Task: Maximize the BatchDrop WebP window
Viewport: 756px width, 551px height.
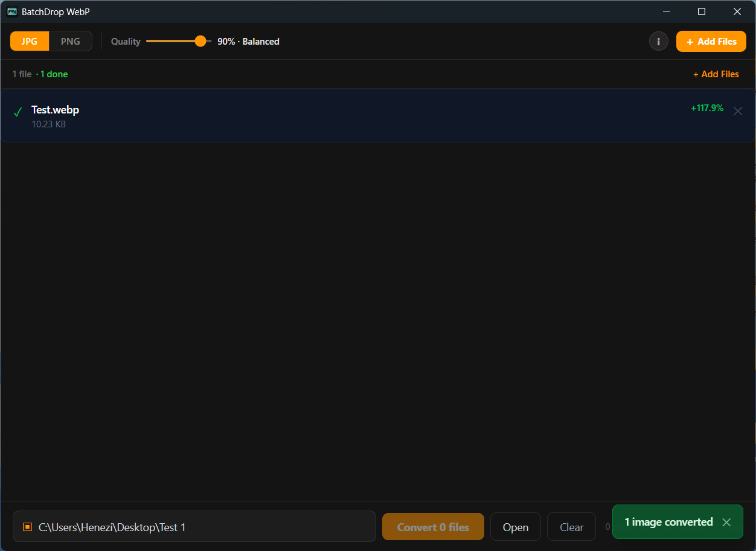Action: [x=702, y=11]
